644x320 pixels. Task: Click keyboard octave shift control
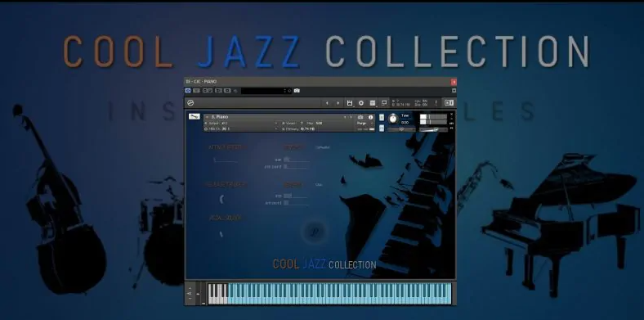(x=190, y=294)
